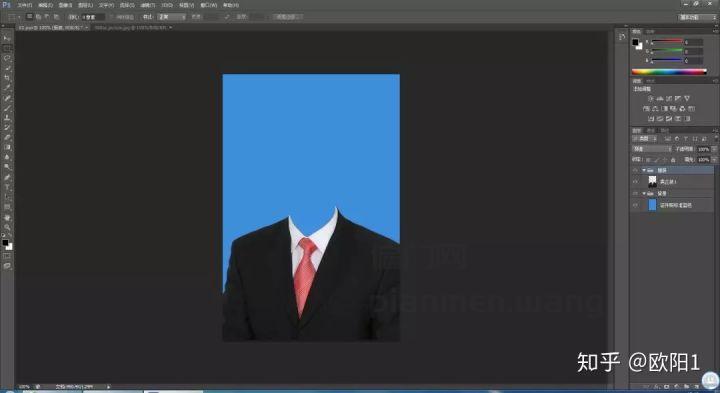Select the Horizontal Type tool
Screen dimensions: 720x393
7,187
